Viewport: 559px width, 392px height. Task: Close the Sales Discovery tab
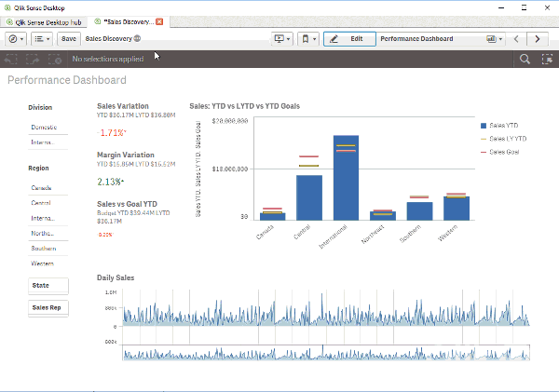pyautogui.click(x=159, y=21)
